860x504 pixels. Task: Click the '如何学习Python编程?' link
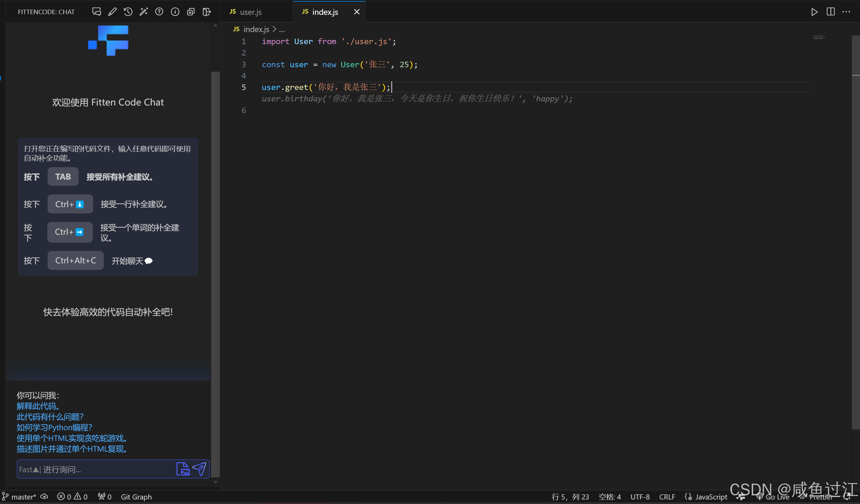(55, 427)
